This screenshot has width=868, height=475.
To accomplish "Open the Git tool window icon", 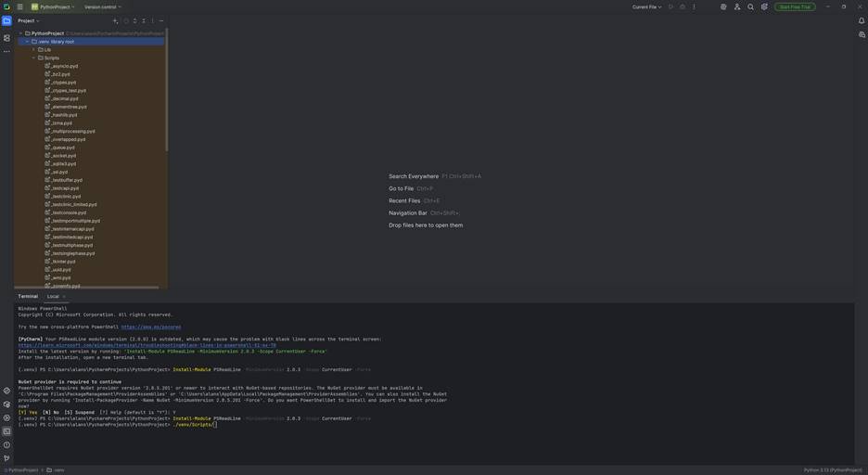I will (x=6, y=458).
